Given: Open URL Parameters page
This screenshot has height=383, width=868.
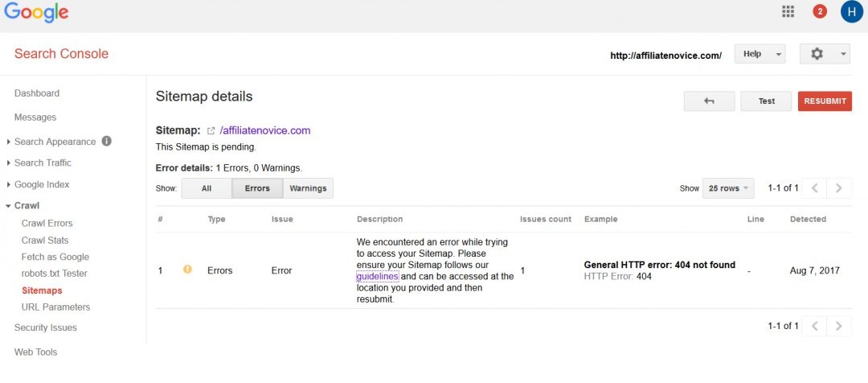Looking at the screenshot, I should point(56,307).
